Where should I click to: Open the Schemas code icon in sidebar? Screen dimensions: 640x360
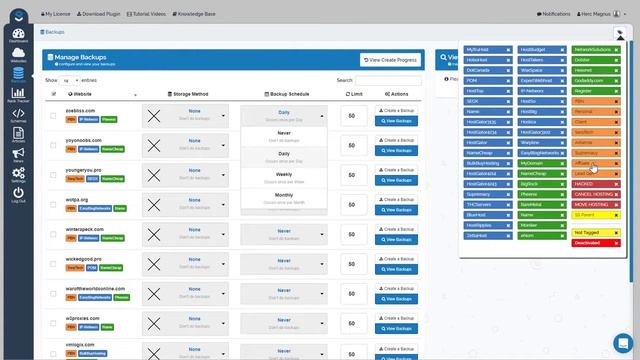(x=18, y=115)
